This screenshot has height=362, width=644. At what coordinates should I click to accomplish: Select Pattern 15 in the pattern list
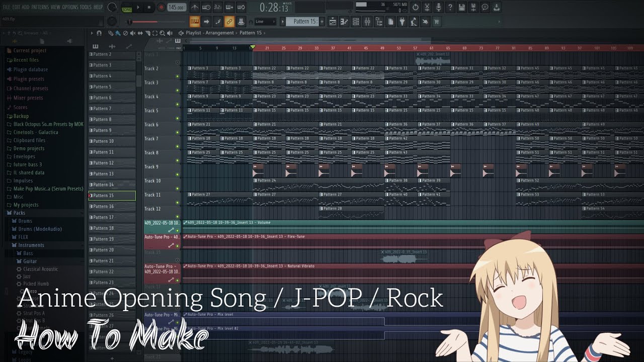pyautogui.click(x=112, y=196)
